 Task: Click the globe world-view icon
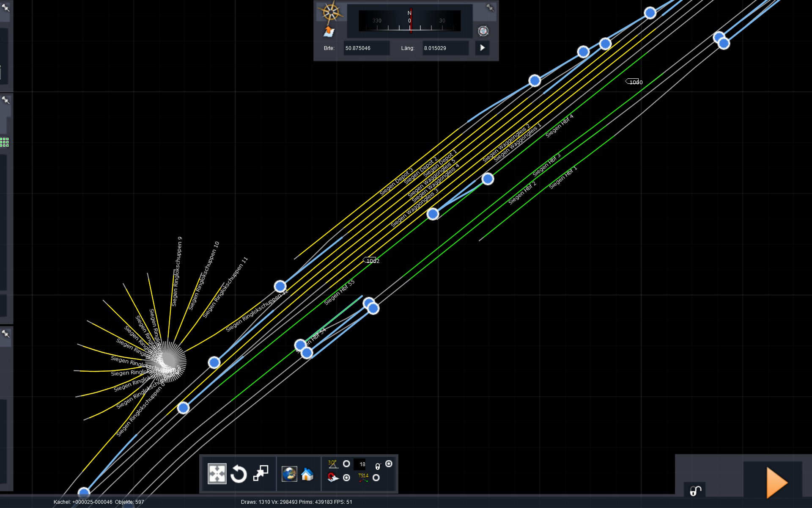click(290, 474)
